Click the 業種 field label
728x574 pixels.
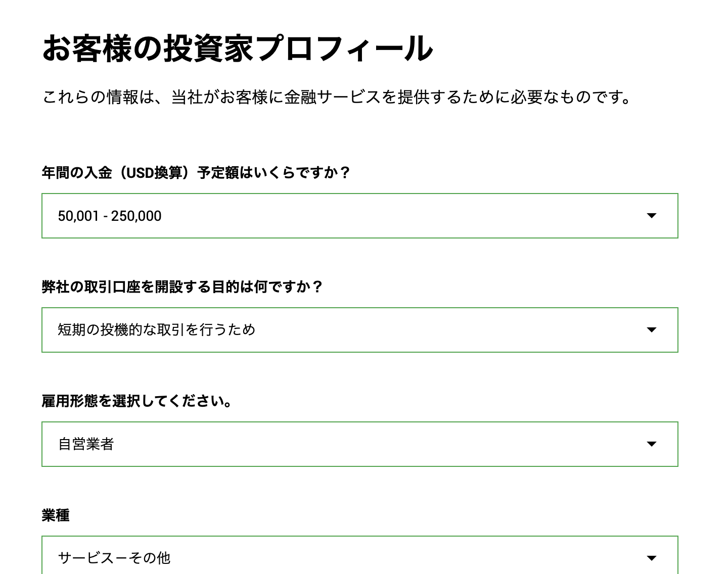[x=56, y=515]
